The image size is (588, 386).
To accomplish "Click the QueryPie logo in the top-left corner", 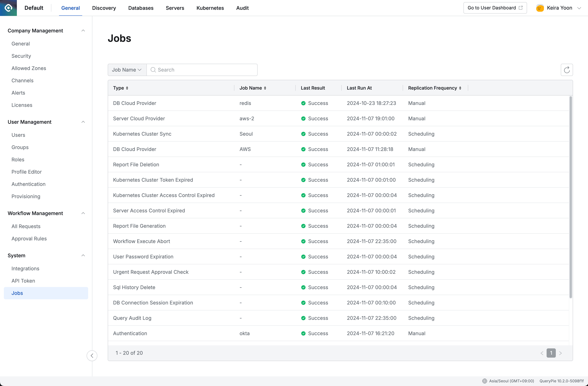I will [x=8, y=8].
